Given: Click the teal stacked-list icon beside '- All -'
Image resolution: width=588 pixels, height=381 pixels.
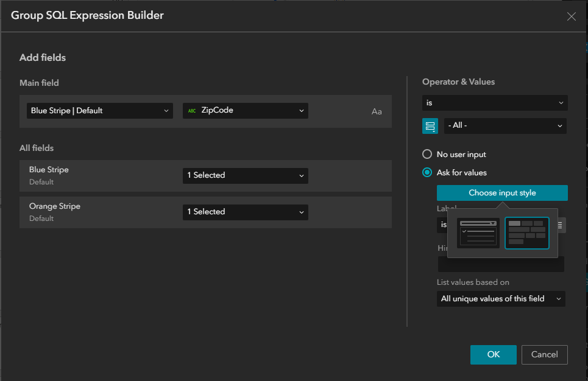Looking at the screenshot, I should click(430, 126).
